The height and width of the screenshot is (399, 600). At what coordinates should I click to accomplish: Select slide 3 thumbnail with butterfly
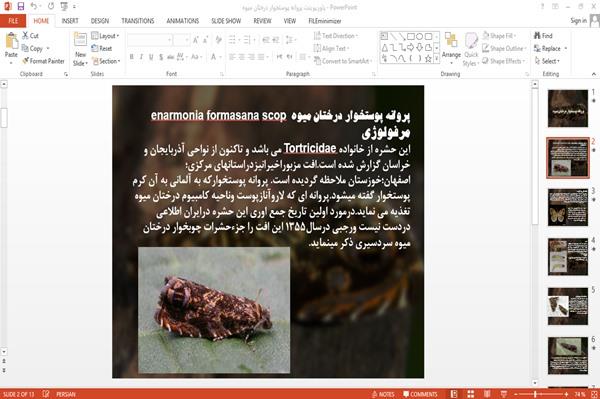tap(567, 207)
